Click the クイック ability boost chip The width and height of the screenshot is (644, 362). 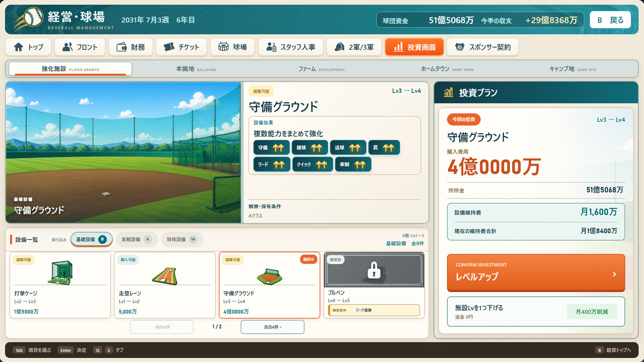[x=312, y=164]
